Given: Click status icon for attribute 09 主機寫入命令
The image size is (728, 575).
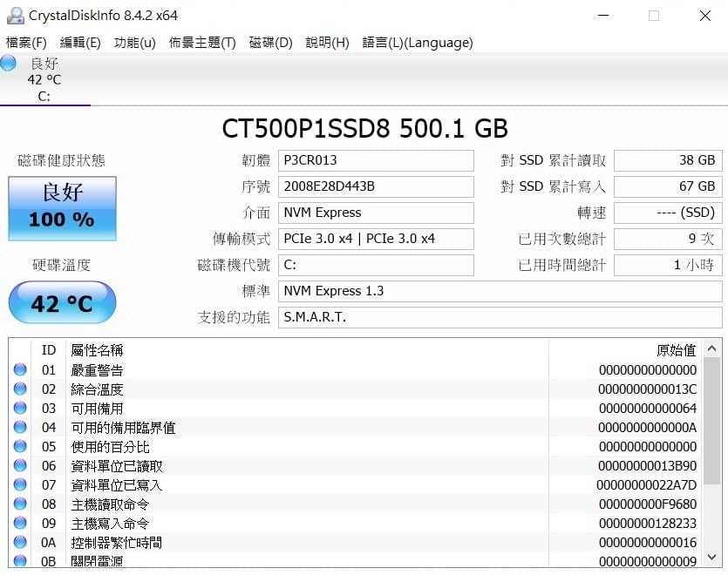Looking at the screenshot, I should 20,523.
